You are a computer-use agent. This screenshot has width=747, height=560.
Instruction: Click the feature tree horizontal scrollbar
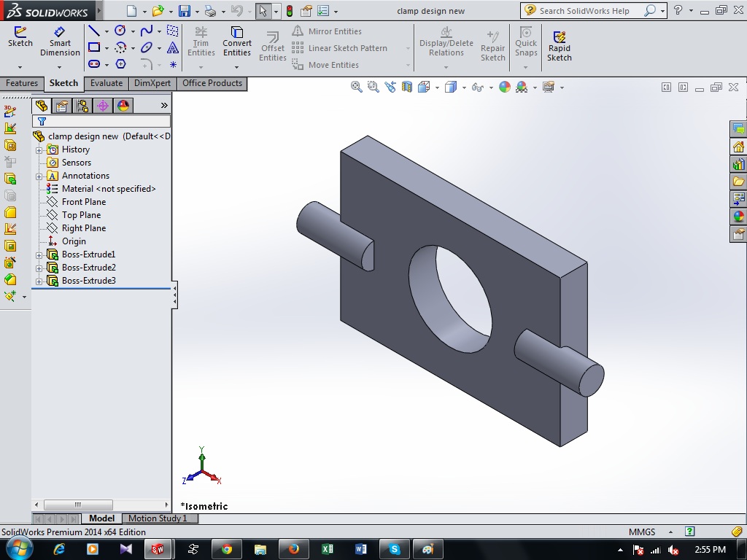tap(78, 505)
